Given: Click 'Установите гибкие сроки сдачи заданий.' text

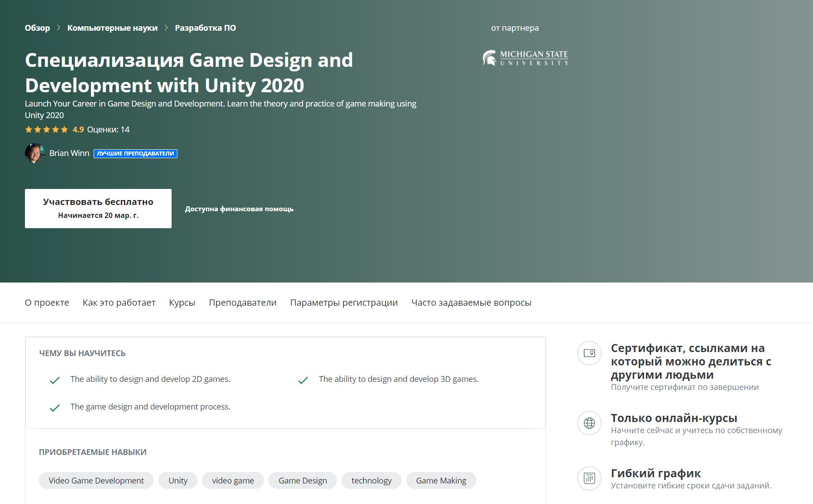Looking at the screenshot, I should click(x=691, y=486).
